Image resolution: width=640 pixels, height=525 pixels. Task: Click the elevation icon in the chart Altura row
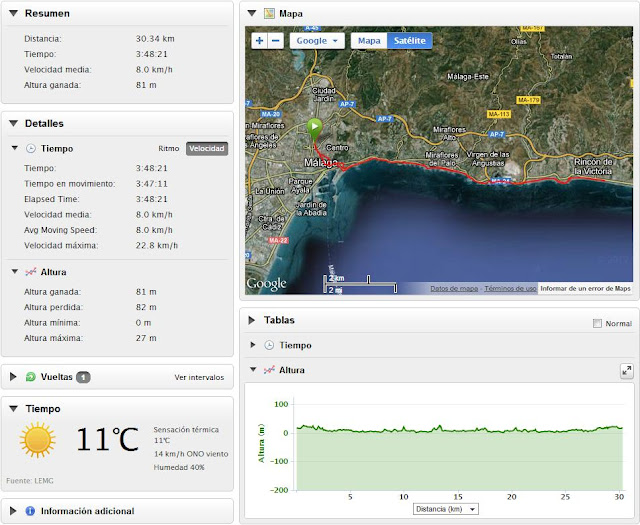tap(269, 370)
